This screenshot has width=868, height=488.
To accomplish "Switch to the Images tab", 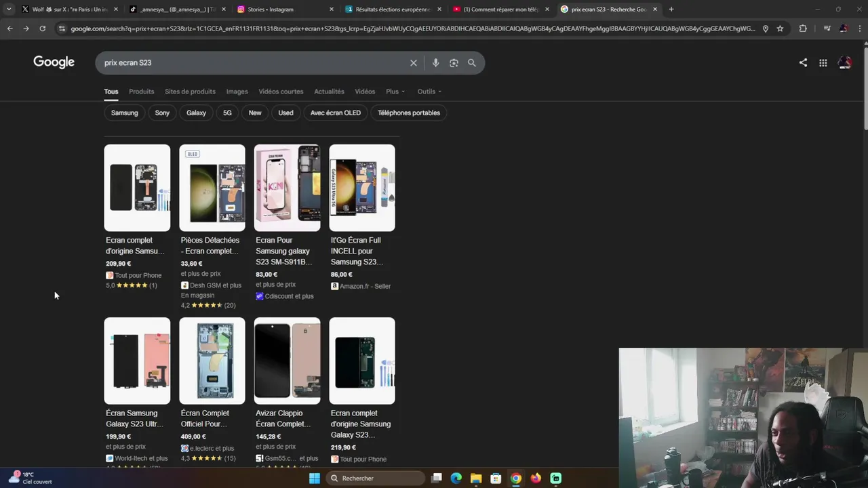I will 237,91.
